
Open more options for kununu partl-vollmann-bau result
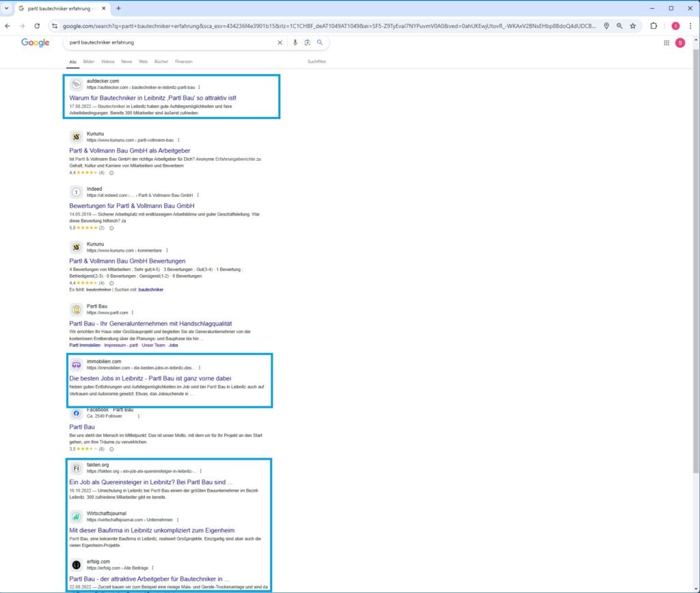(x=178, y=140)
